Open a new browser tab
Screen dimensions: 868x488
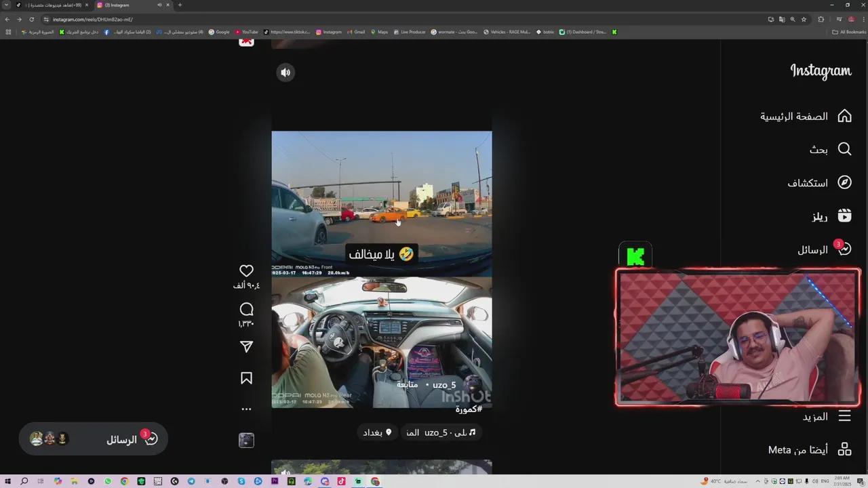[x=180, y=5]
